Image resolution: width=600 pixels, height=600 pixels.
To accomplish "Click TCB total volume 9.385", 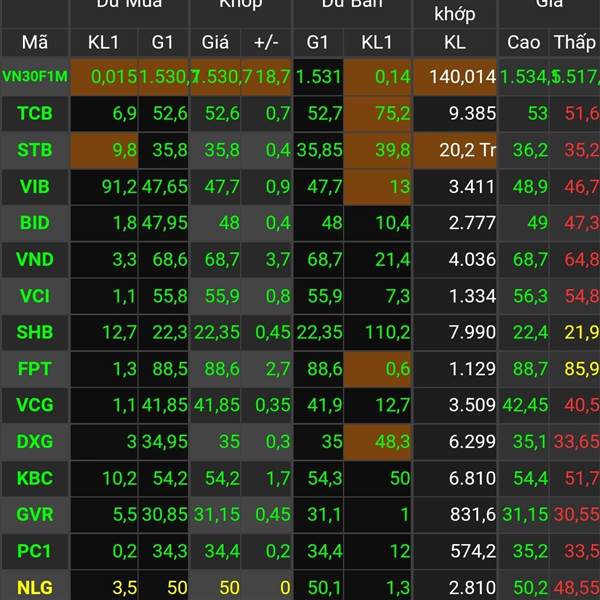I will pos(472,113).
